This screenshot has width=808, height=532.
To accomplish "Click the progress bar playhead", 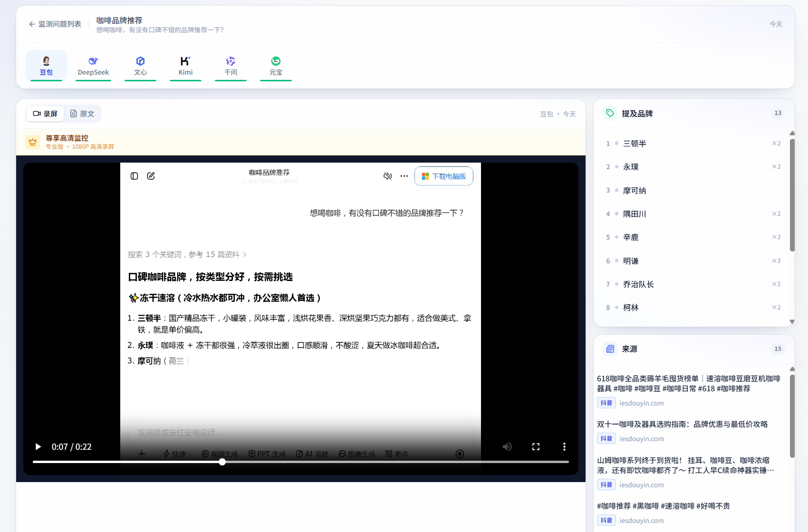I will 222,462.
